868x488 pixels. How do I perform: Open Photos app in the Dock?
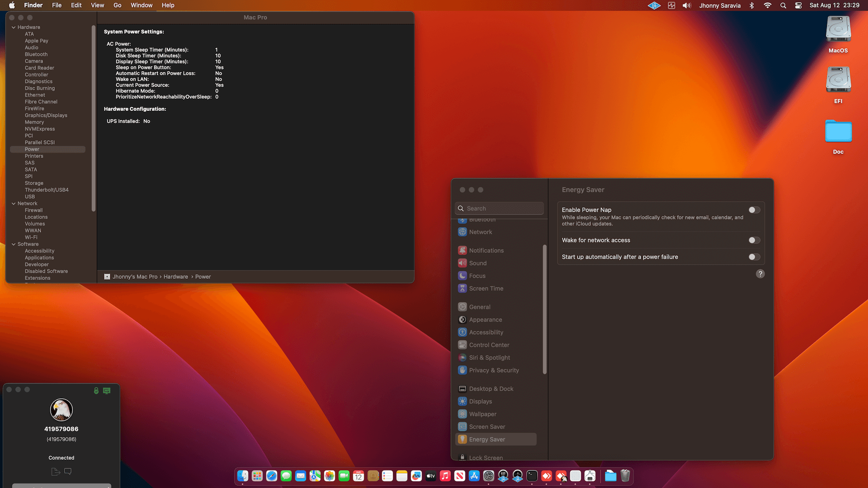(x=330, y=476)
